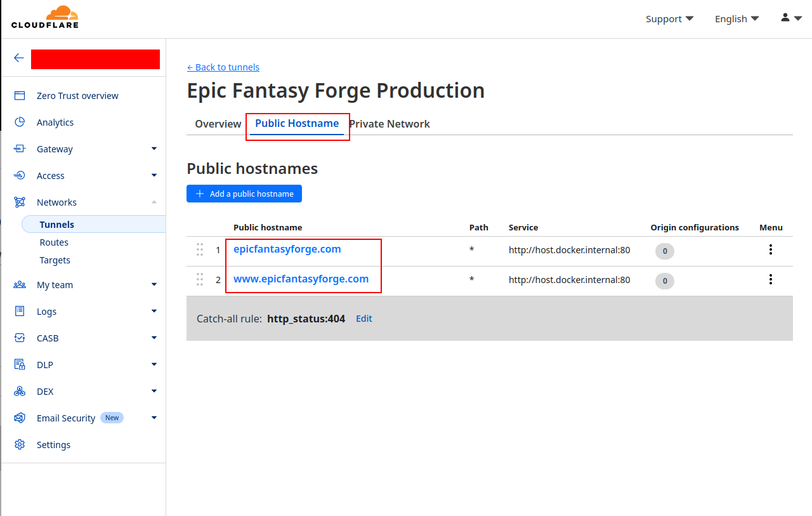Open the www.epicfantasyforge.com hostname link
The height and width of the screenshot is (516, 812).
[x=301, y=279]
